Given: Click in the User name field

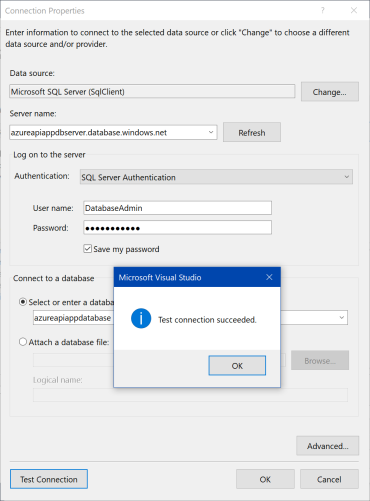Looking at the screenshot, I should (177, 208).
